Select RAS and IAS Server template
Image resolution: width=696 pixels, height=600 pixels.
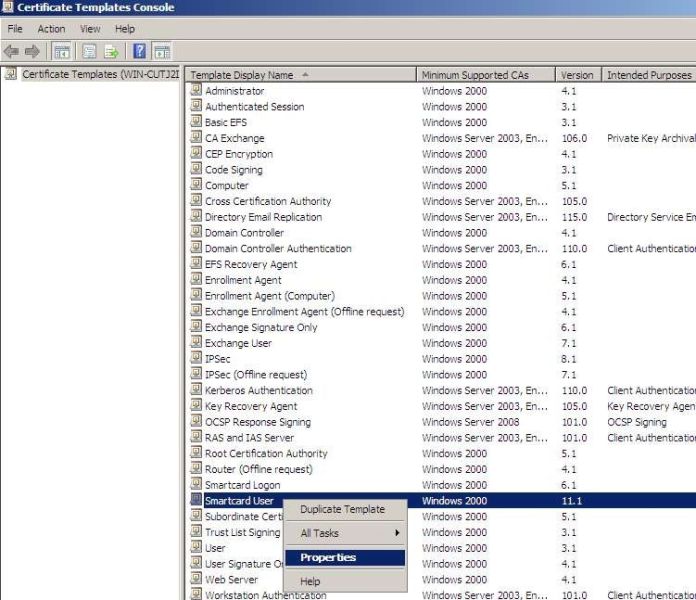pos(249,438)
